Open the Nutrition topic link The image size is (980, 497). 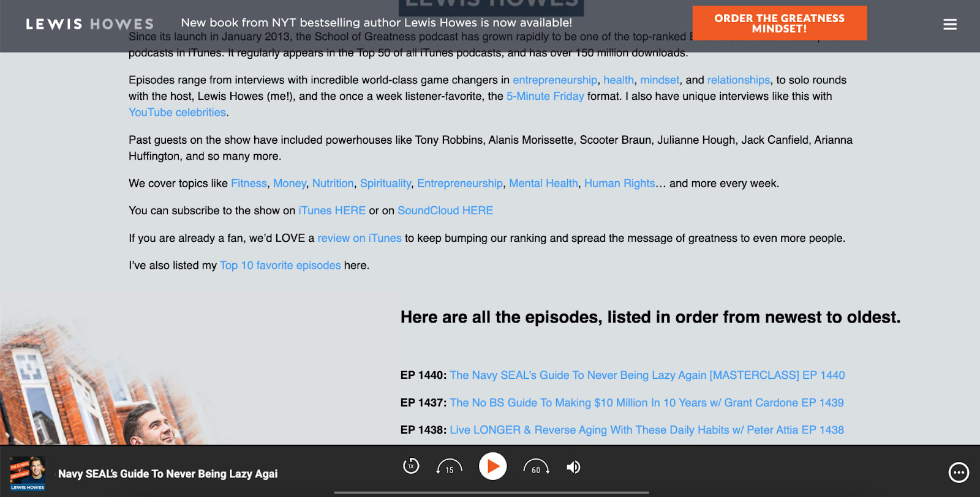pos(333,184)
